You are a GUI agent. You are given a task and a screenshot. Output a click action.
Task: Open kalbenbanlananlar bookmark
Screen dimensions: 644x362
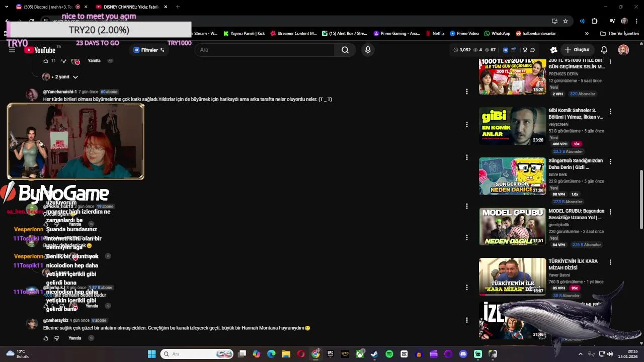535,34
